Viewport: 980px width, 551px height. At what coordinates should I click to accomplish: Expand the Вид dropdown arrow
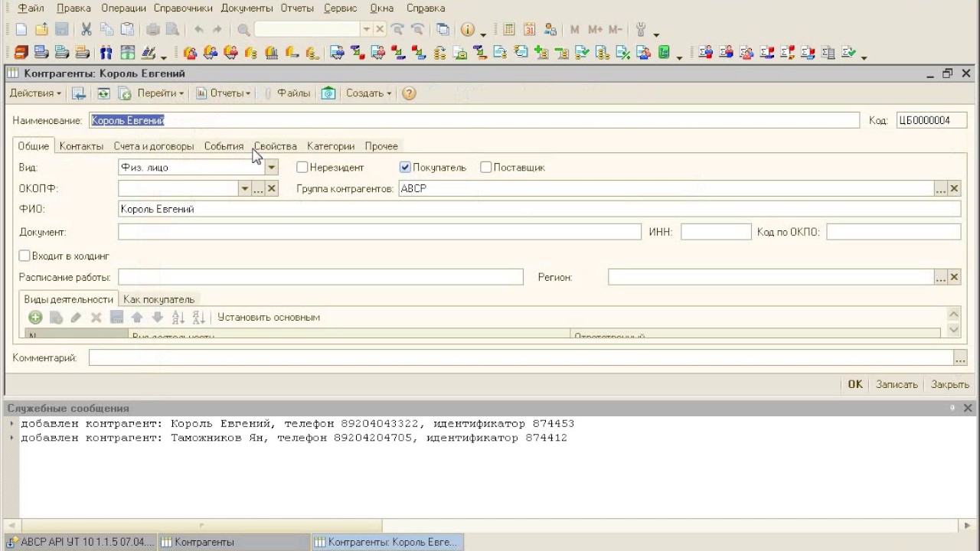pos(272,167)
